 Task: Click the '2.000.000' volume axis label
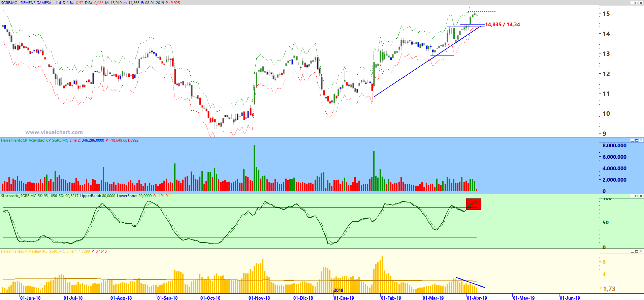pos(614,180)
